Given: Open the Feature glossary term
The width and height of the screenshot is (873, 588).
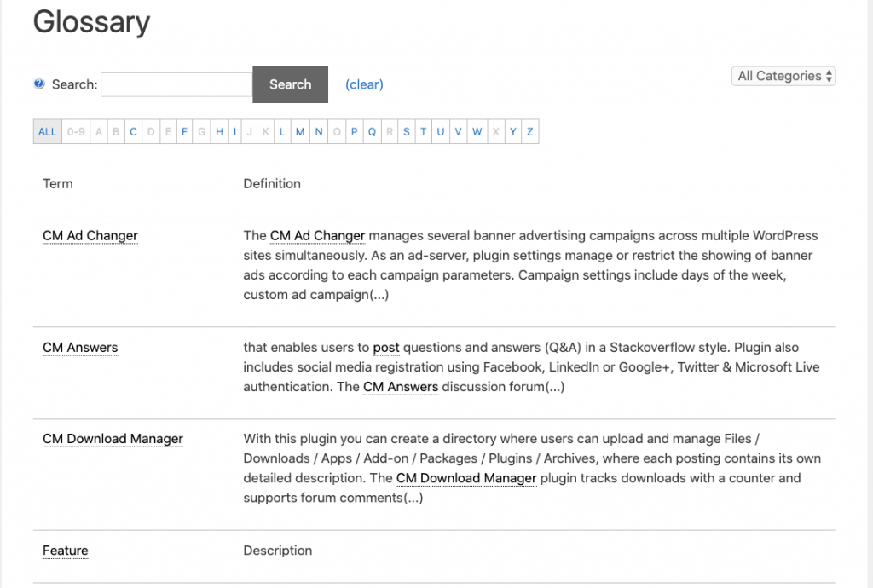Looking at the screenshot, I should pyautogui.click(x=65, y=550).
